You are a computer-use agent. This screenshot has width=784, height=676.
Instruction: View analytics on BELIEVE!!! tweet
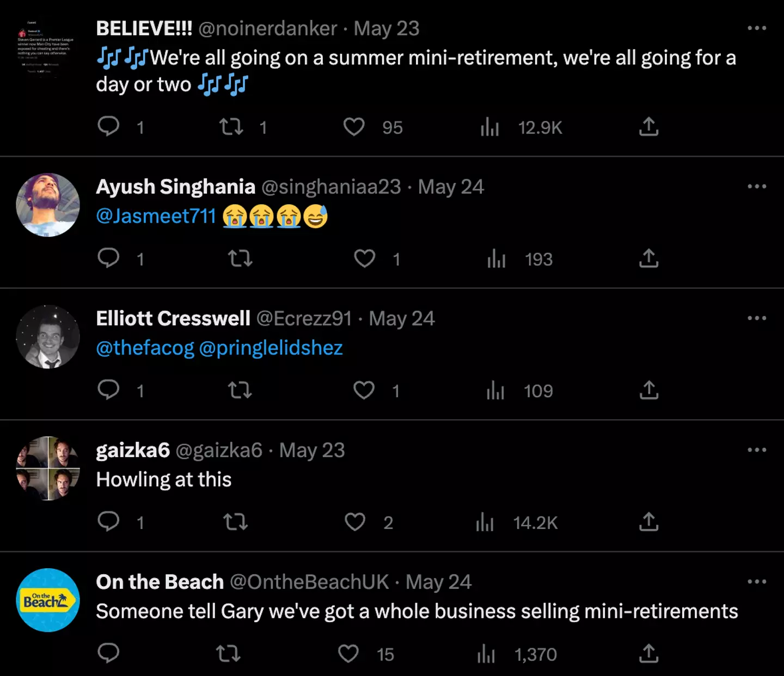coord(490,127)
